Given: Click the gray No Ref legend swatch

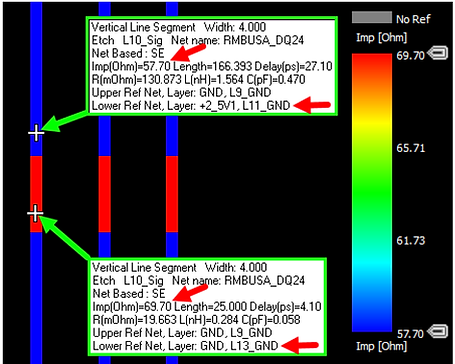Looking at the screenshot, I should (372, 18).
